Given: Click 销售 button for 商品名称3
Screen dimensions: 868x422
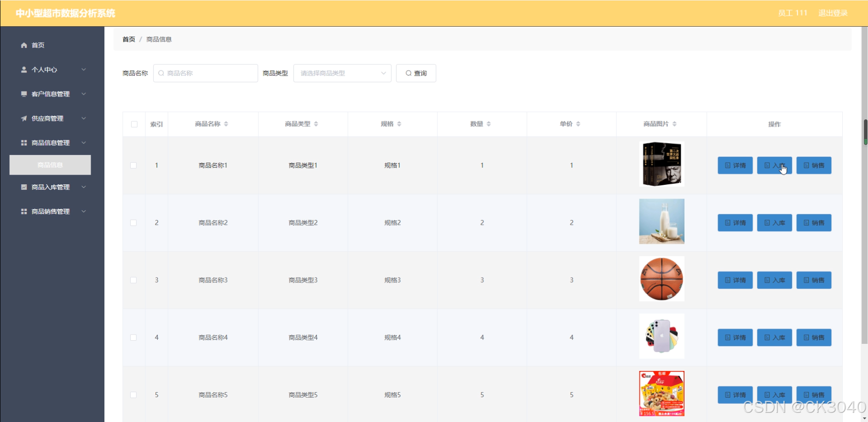Looking at the screenshot, I should [x=813, y=280].
